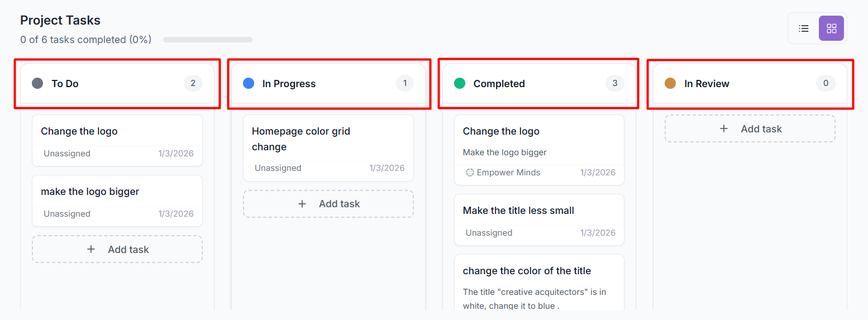
Task: Click the plus icon in To Do column
Action: pos(91,249)
